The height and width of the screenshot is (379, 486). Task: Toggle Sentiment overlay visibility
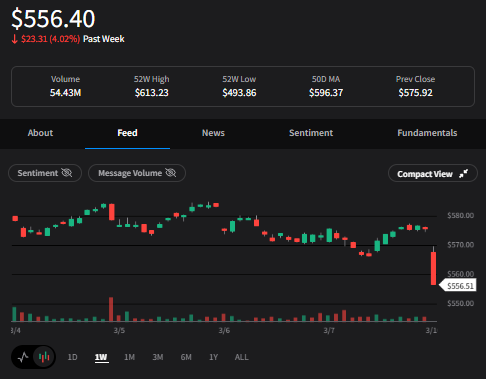[45, 173]
